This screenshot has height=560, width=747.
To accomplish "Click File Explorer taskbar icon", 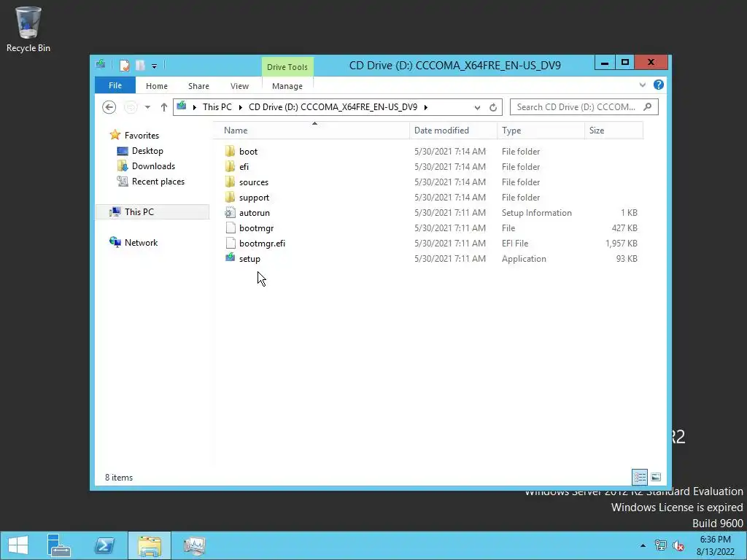I will pyautogui.click(x=149, y=545).
